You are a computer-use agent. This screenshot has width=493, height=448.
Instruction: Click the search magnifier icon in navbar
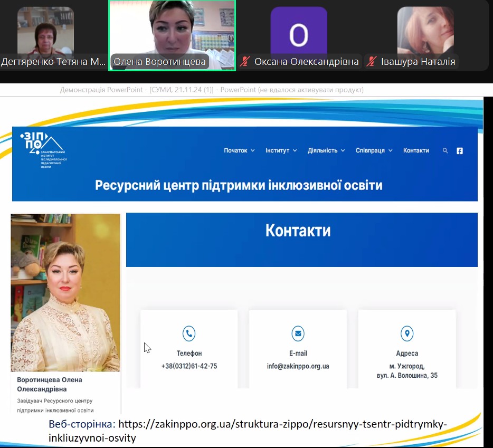445,151
